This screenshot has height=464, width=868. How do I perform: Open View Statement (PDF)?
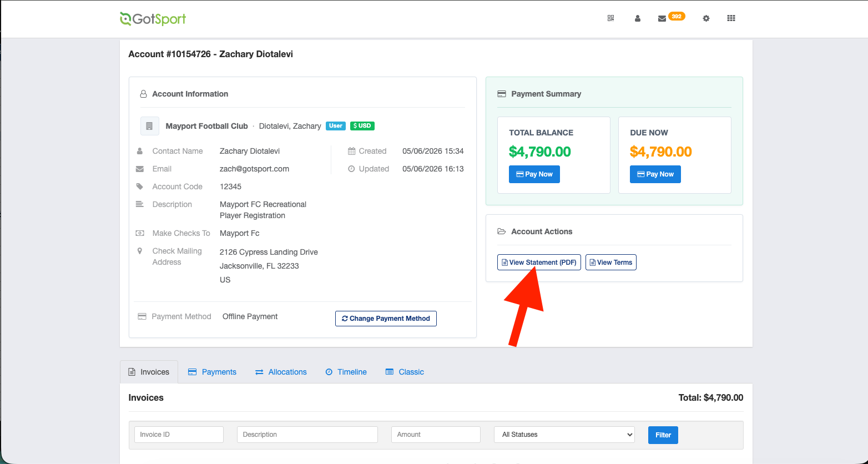click(x=539, y=263)
